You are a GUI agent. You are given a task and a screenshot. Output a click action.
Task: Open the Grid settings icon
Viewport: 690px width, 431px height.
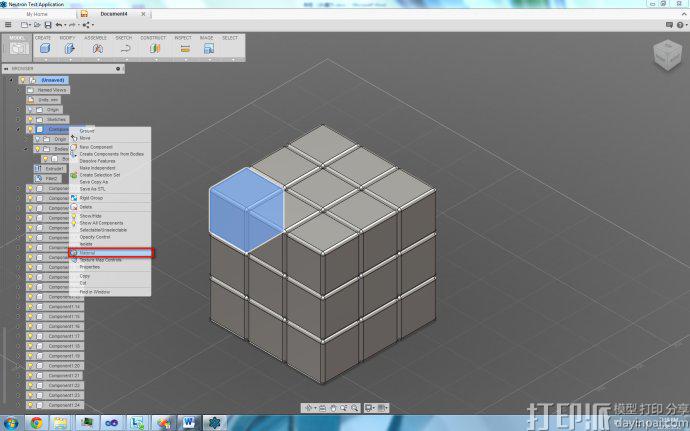point(382,408)
